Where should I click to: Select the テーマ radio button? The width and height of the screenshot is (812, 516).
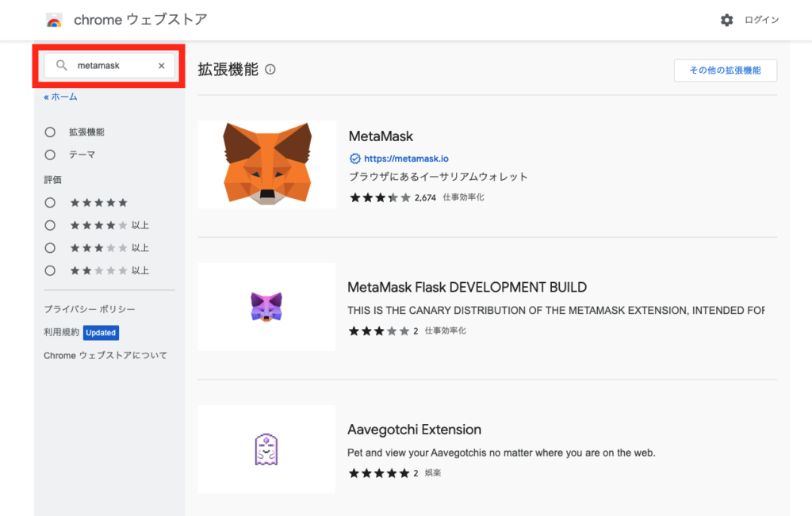pos(50,155)
